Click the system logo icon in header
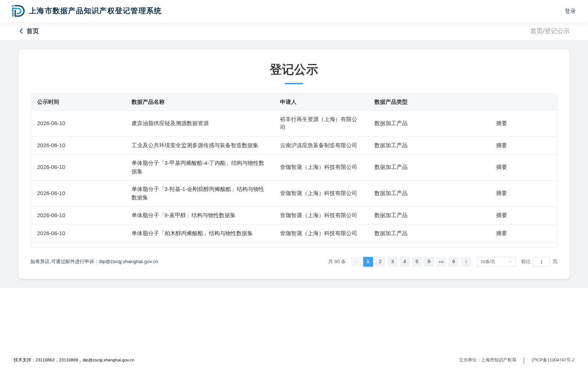The height and width of the screenshot is (368, 588). point(18,11)
